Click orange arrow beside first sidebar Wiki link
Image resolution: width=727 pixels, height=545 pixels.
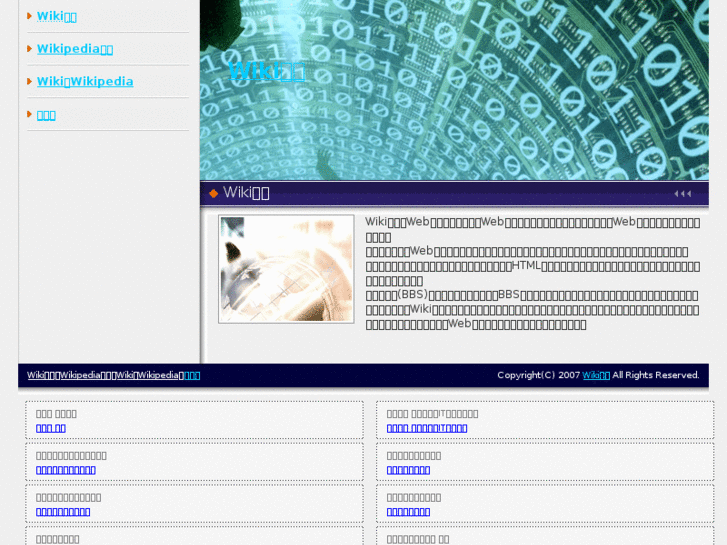(29, 16)
